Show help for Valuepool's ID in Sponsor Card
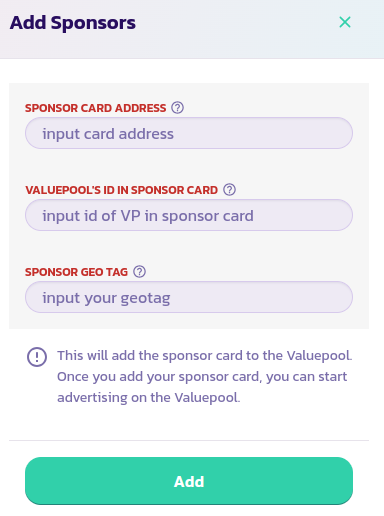 coord(229,190)
